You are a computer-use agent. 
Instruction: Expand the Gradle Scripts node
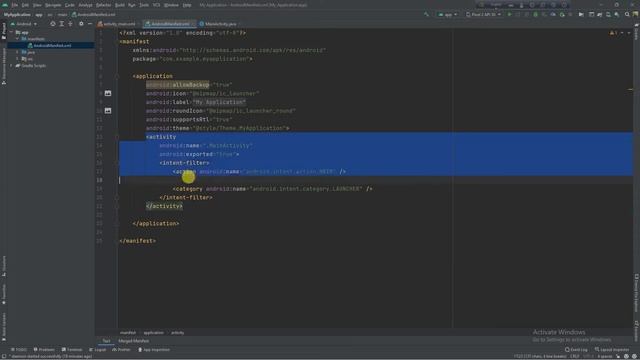[11, 65]
